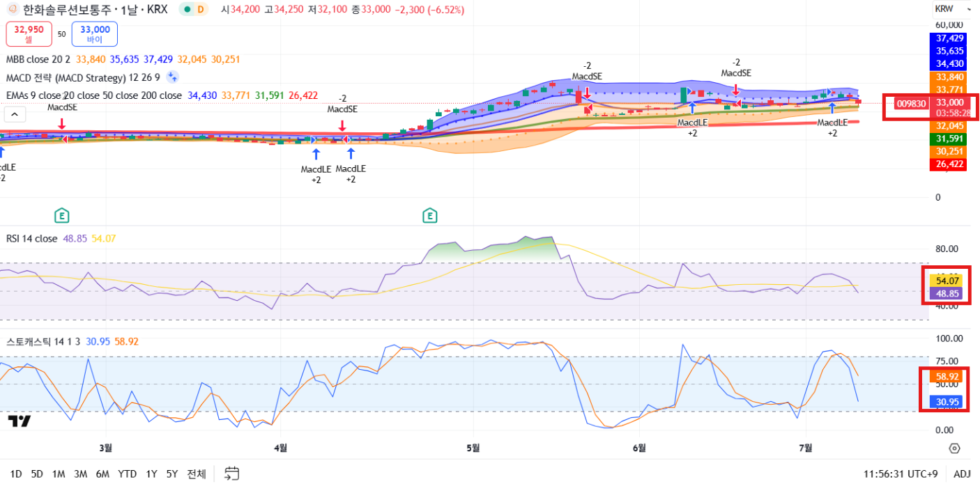This screenshot has height=484, width=980.
Task: Open the go-to-date calendar icon
Action: coord(232,474)
